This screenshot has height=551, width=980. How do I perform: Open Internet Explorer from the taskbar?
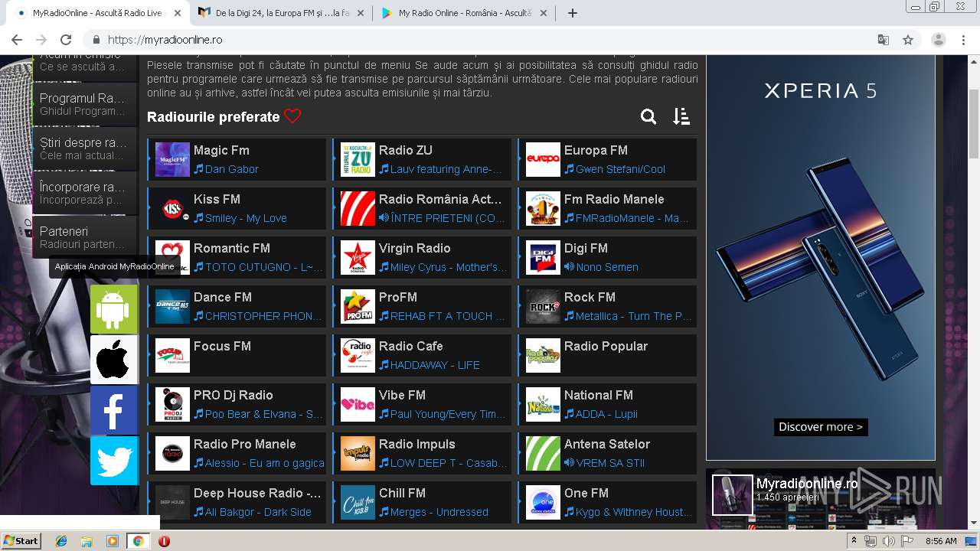(61, 541)
